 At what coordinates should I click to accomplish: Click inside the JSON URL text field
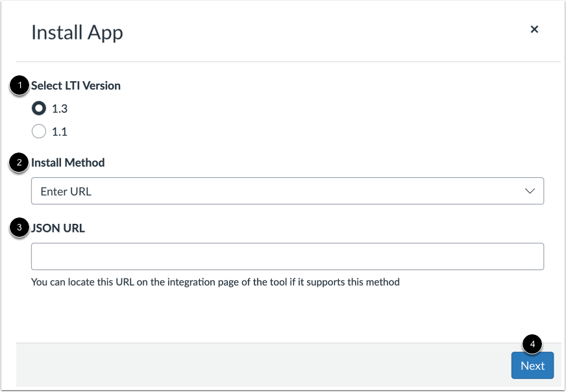(288, 256)
